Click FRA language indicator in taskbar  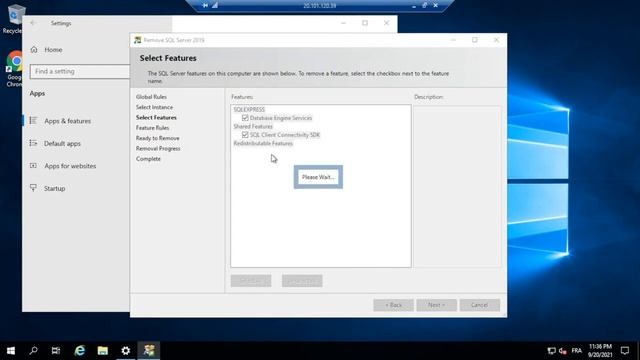point(576,351)
